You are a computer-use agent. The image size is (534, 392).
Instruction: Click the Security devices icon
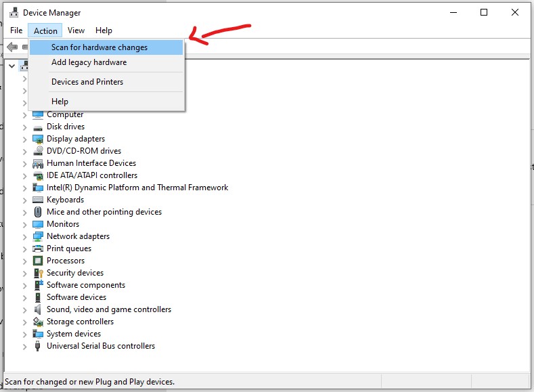click(x=38, y=273)
